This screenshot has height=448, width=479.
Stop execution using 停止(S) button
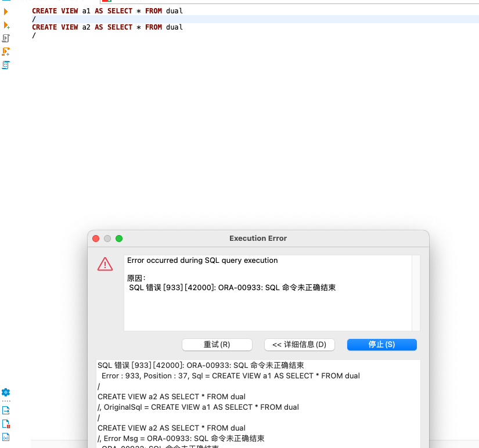(381, 345)
